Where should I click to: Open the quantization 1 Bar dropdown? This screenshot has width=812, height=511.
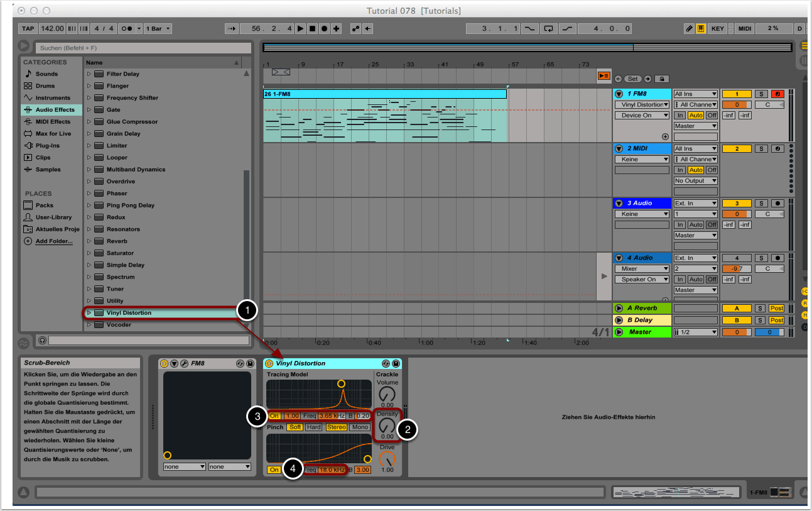tap(158, 28)
